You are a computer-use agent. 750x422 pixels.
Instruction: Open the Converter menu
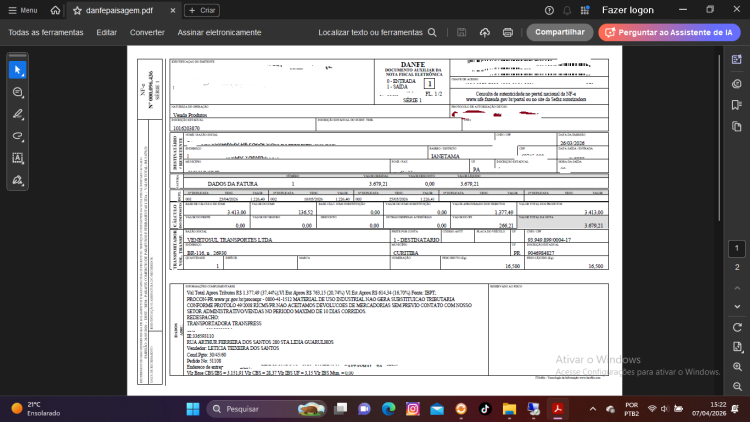(147, 33)
